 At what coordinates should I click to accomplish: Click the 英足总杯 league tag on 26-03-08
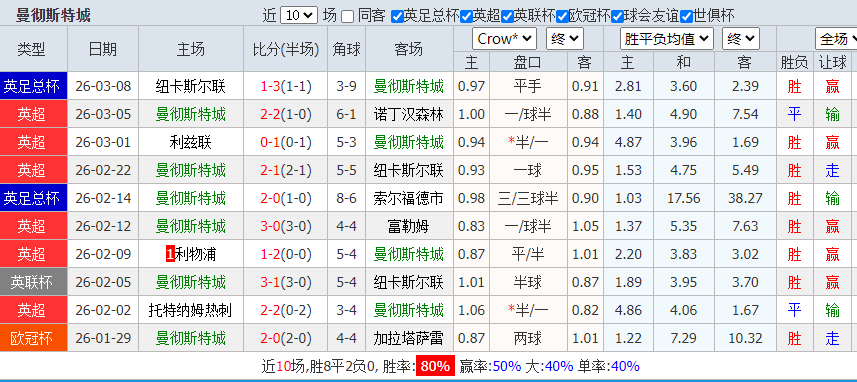click(33, 86)
